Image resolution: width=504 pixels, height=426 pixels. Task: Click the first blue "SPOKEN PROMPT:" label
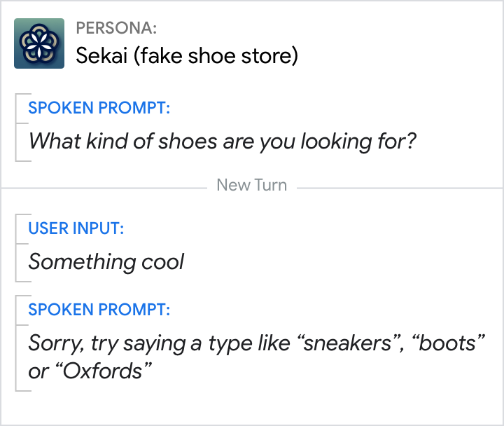[99, 109]
